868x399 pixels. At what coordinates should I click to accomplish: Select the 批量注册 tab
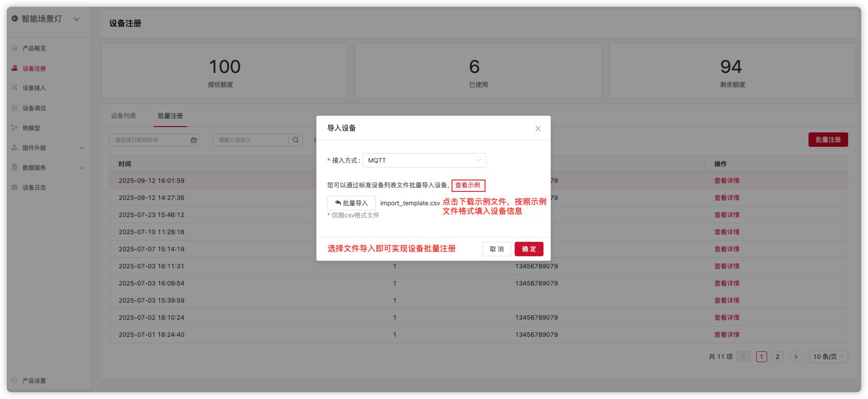170,116
